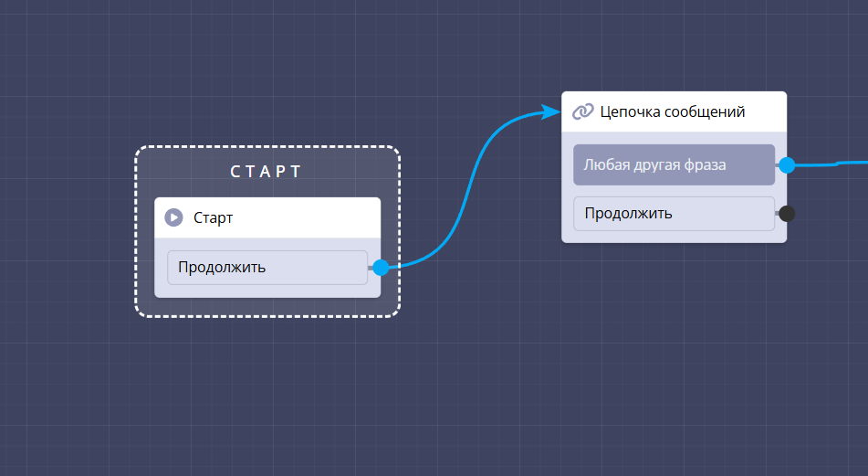The height and width of the screenshot is (476, 868).
Task: Click blank header area right of Цепочка сообщений
Action: click(767, 111)
